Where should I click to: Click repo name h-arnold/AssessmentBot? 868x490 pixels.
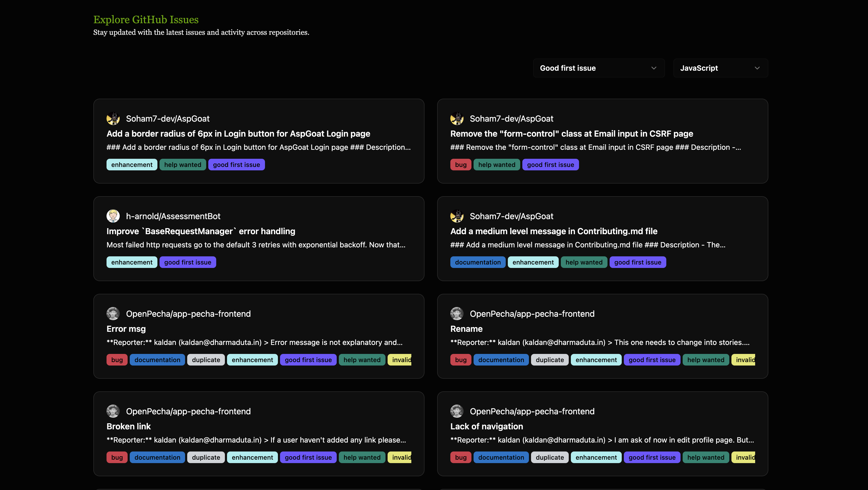[173, 216]
